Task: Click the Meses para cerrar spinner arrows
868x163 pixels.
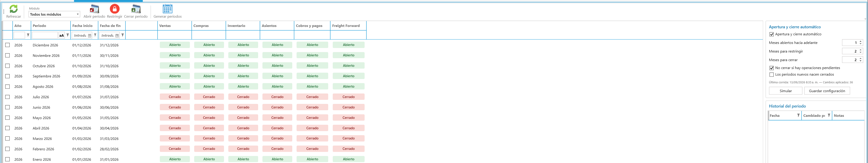Action: [x=861, y=60]
